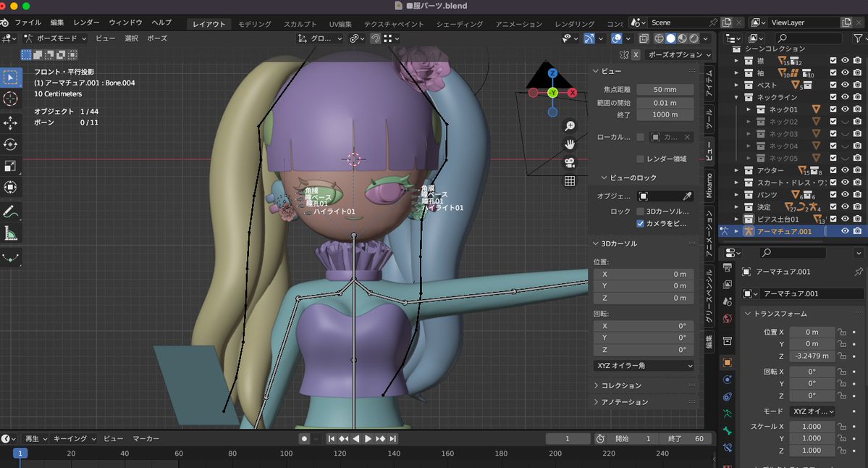Jump to the first frame
Viewport: 868px width, 468px height.
pos(331,438)
